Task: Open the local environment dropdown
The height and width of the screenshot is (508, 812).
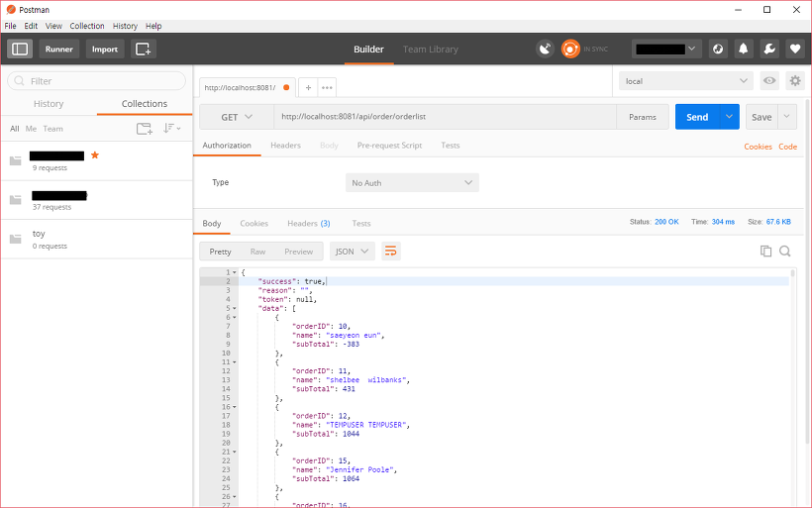Action: point(686,81)
